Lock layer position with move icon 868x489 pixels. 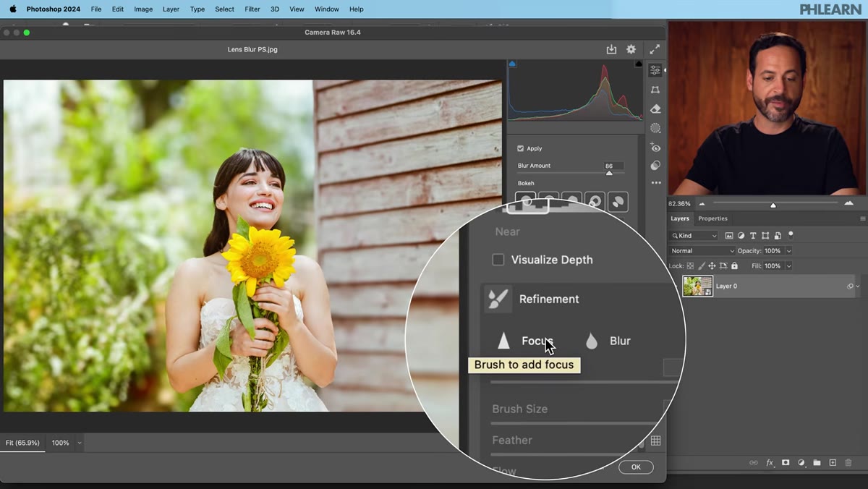click(712, 266)
